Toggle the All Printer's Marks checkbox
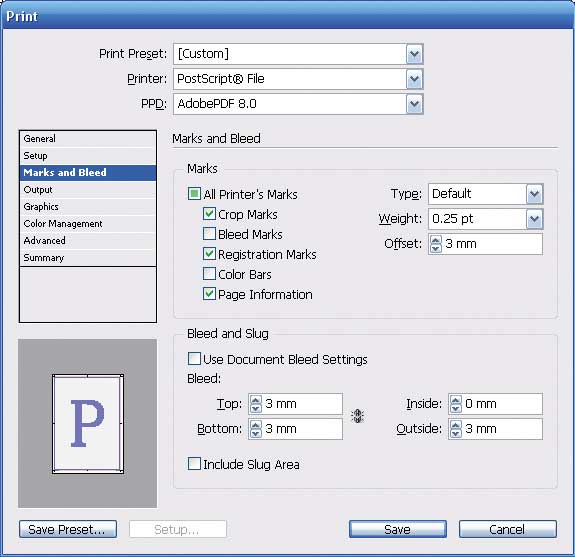 tap(194, 194)
